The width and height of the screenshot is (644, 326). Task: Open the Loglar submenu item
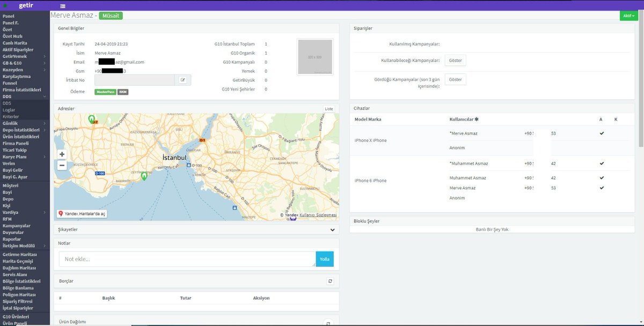[x=9, y=110]
